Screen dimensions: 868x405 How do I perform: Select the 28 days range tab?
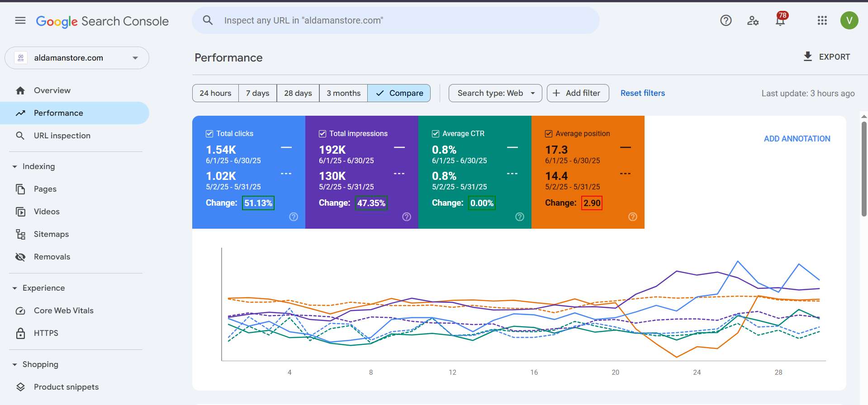[x=298, y=93]
